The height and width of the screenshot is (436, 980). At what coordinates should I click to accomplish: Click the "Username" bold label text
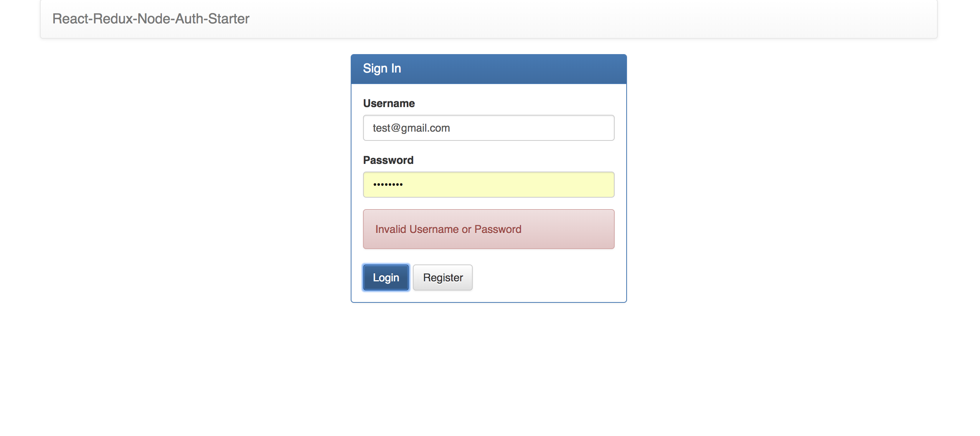[x=389, y=103]
